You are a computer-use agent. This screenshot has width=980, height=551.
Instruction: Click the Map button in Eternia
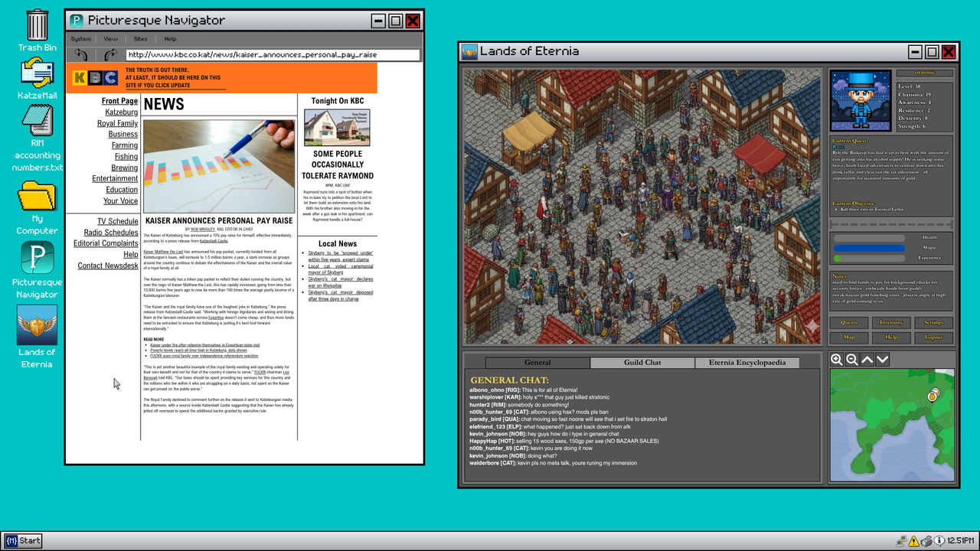(849, 337)
